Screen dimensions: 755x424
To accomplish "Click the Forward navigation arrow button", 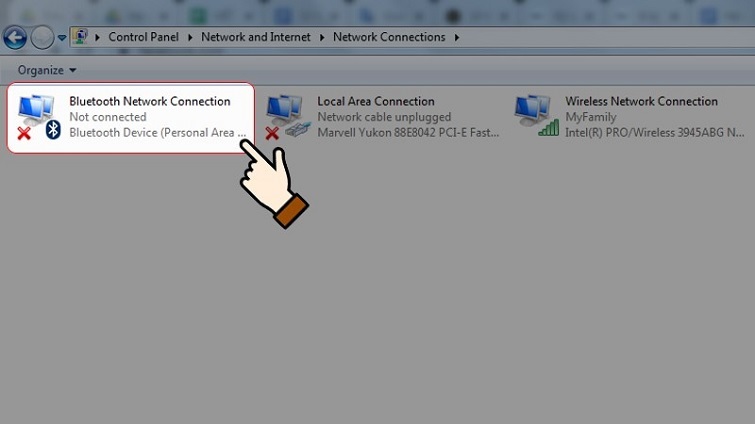I will click(42, 38).
